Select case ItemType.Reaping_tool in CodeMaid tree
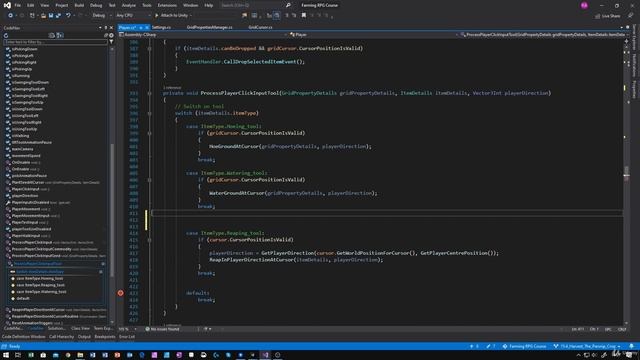This screenshot has height=360, width=640. click(x=40, y=285)
